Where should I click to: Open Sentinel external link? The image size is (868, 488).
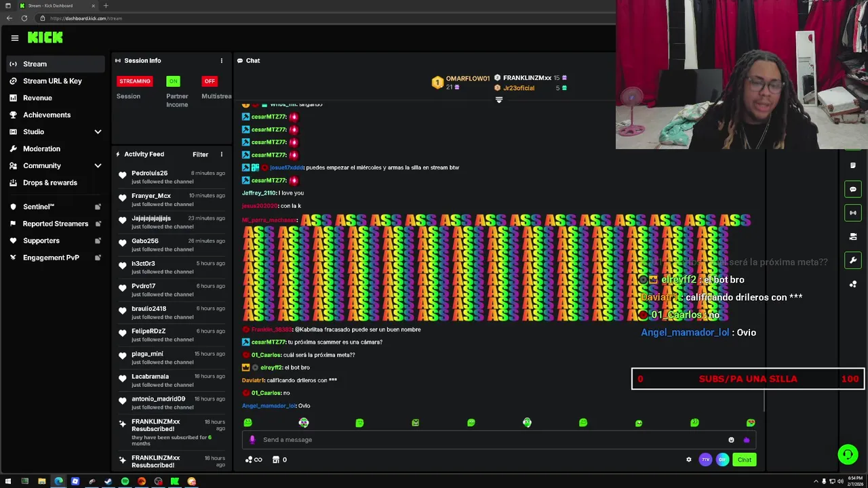pos(56,207)
